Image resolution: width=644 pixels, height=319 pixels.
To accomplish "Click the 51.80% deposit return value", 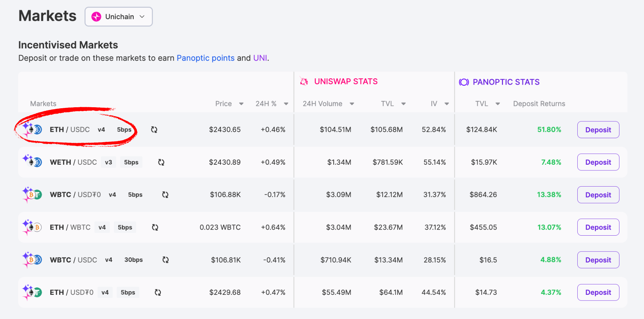I will pos(549,130).
